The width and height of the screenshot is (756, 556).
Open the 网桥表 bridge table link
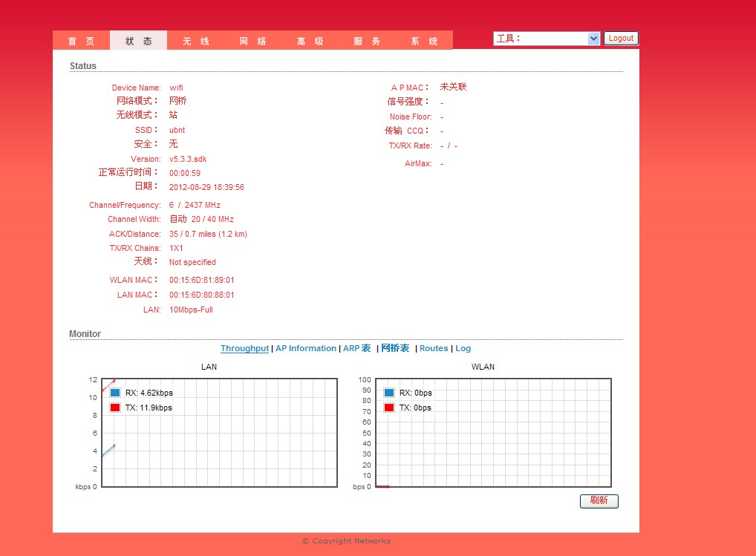click(395, 348)
